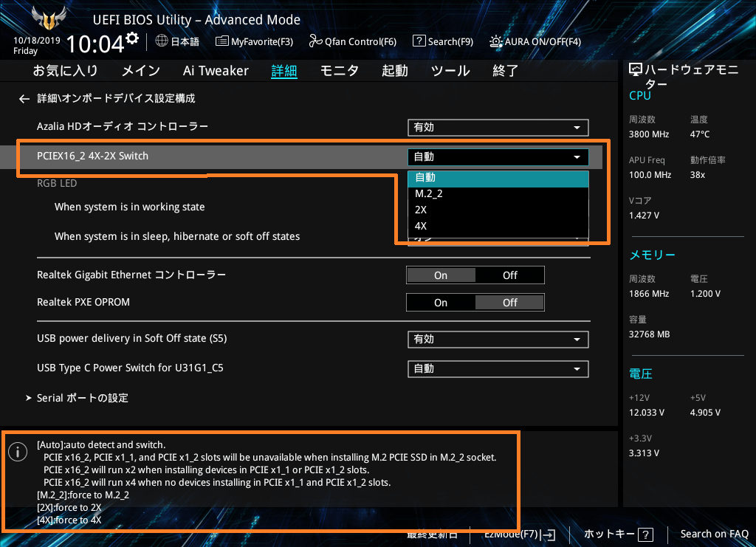Click the 詳細\オンボードデバイス設定構成 breadcrumb
Image resolution: width=756 pixels, height=547 pixels.
[116, 99]
